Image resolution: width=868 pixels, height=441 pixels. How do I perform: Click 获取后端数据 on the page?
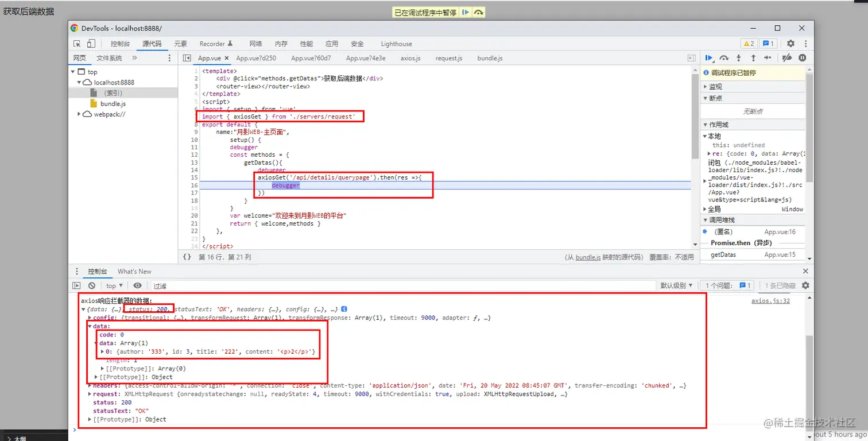point(29,11)
